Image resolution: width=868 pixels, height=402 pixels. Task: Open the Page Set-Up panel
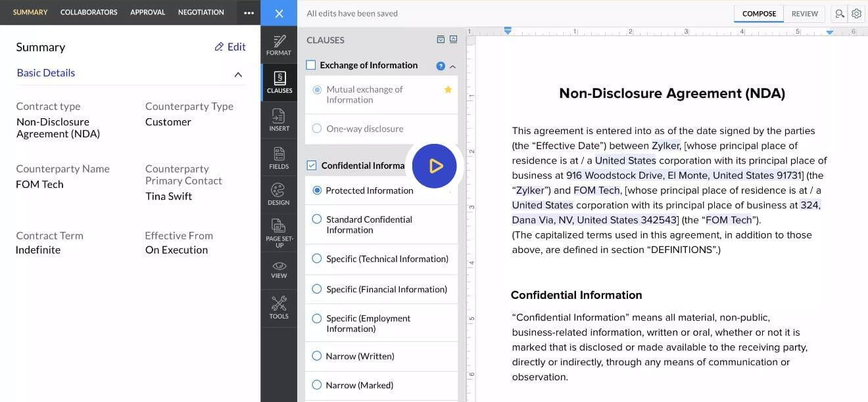(x=279, y=233)
